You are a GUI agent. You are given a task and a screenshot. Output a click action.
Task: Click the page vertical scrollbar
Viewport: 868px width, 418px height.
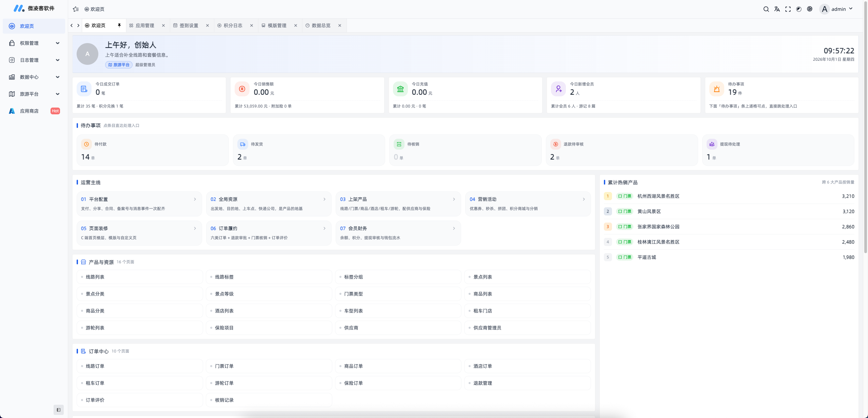(865, 127)
